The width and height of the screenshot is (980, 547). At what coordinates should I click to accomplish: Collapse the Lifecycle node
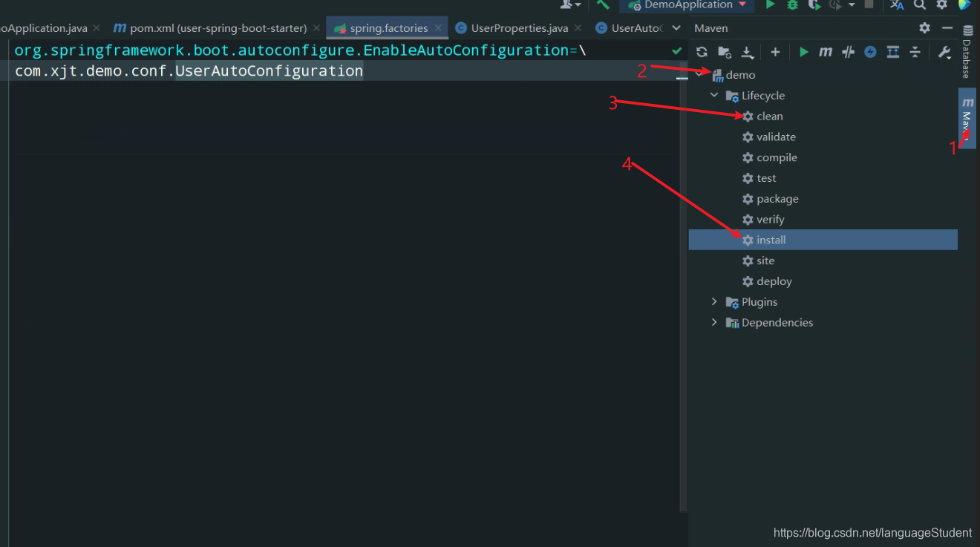714,96
